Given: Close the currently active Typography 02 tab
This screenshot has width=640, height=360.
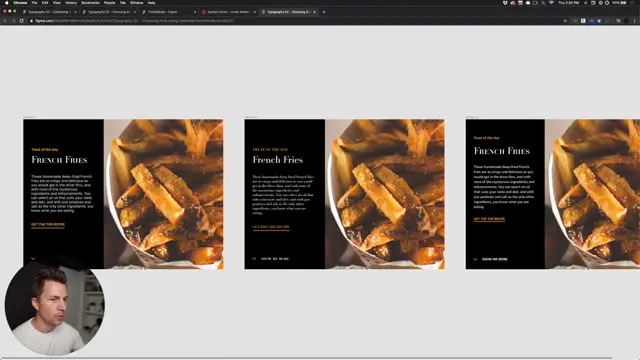Looking at the screenshot, I should 314,12.
